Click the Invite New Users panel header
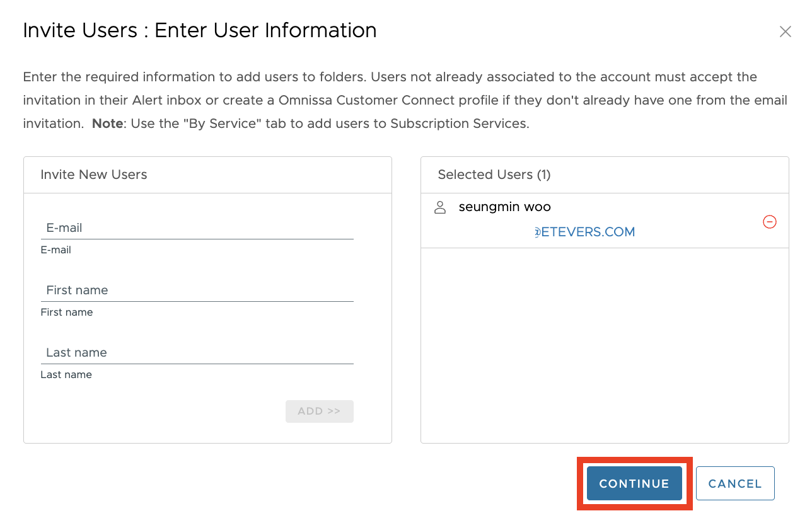The image size is (812, 523). (x=94, y=175)
